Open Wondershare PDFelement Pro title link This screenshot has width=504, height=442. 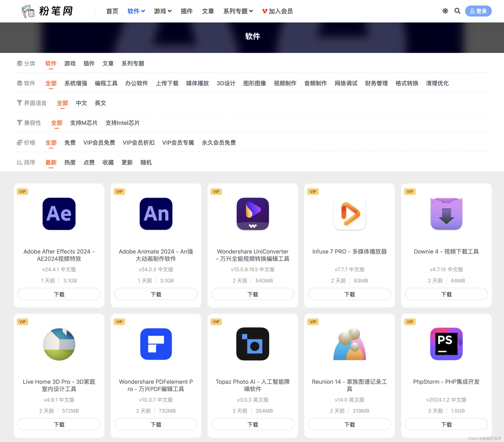click(x=156, y=385)
